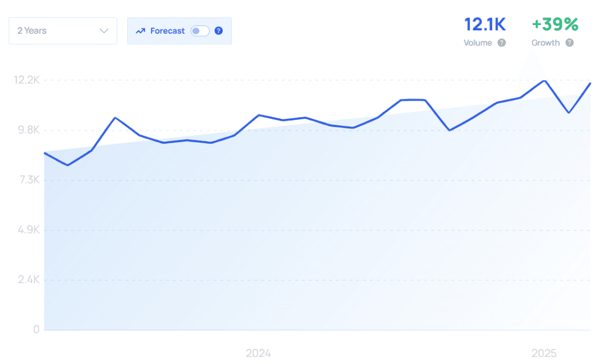This screenshot has height=364, width=597.
Task: Toggle the Forecast switch on
Action: coord(200,31)
